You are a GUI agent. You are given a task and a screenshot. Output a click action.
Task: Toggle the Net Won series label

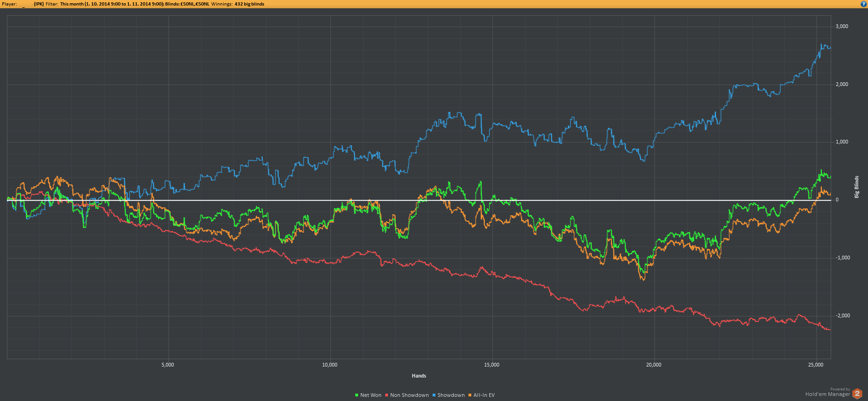tap(370, 395)
